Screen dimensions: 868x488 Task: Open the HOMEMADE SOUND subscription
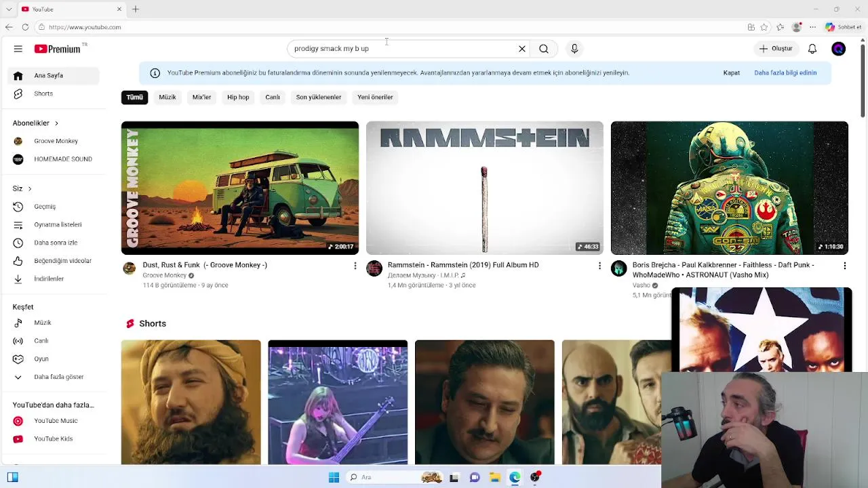tap(53, 159)
